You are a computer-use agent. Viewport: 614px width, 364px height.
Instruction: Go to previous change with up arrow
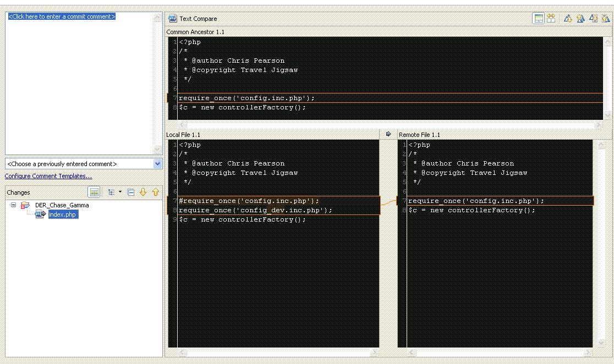click(156, 192)
